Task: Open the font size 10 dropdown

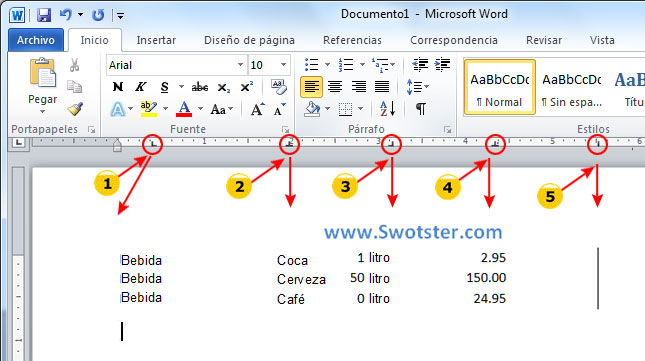Action: pos(283,65)
